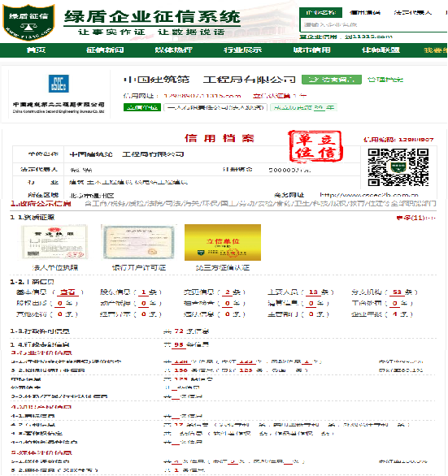Screen dimensions: 448x476
Task: Go to 城市信用 navigation item
Action: pos(311,50)
